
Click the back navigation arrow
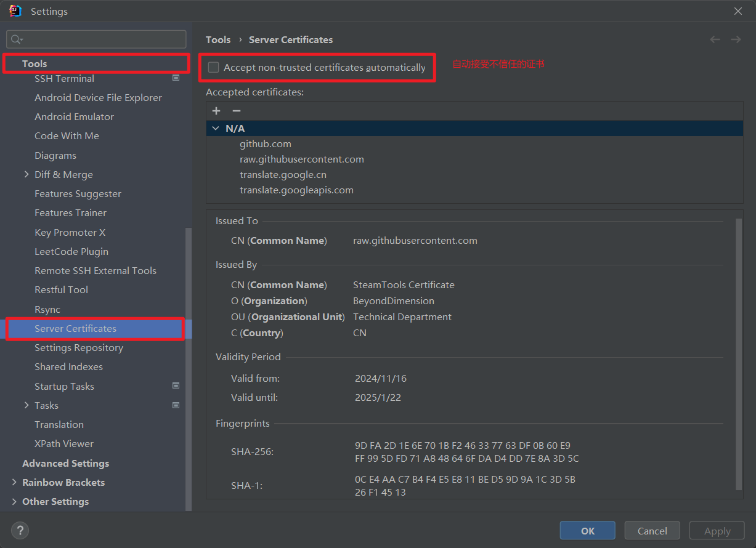click(x=715, y=39)
